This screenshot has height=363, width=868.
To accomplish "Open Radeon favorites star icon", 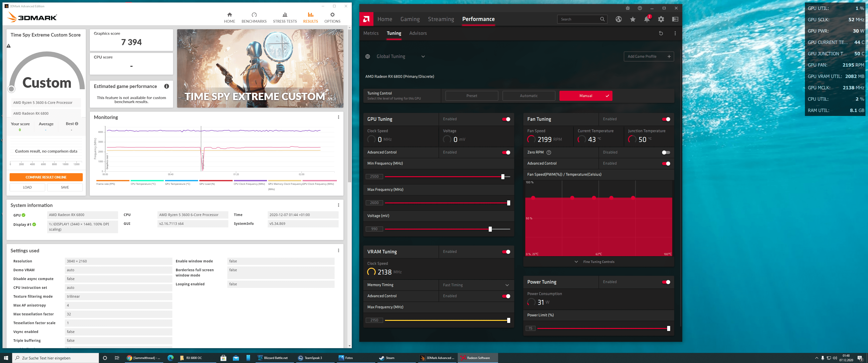I will (x=633, y=19).
